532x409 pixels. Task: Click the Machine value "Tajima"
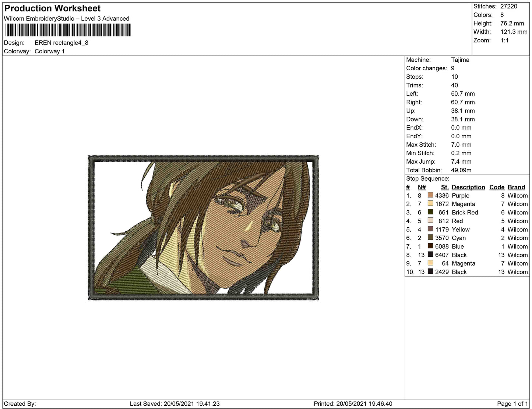tap(460, 60)
